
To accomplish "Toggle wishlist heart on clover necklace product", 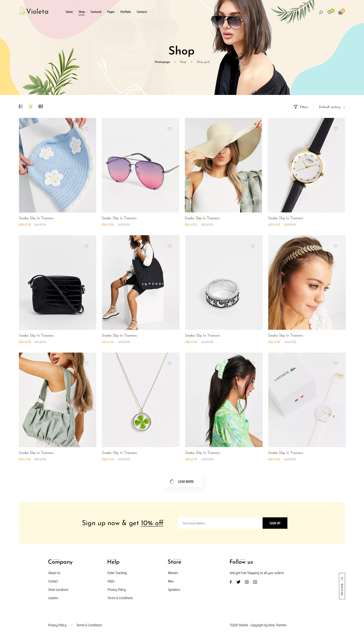I will 169,364.
